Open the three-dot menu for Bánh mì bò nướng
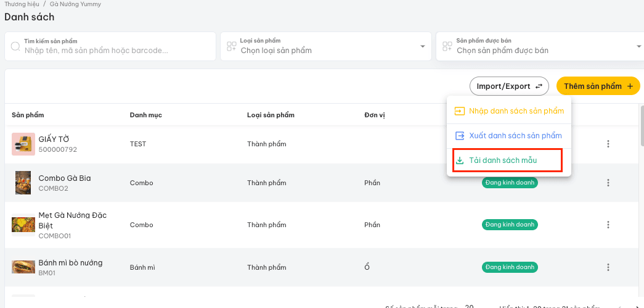The height and width of the screenshot is (308, 644). (608, 267)
